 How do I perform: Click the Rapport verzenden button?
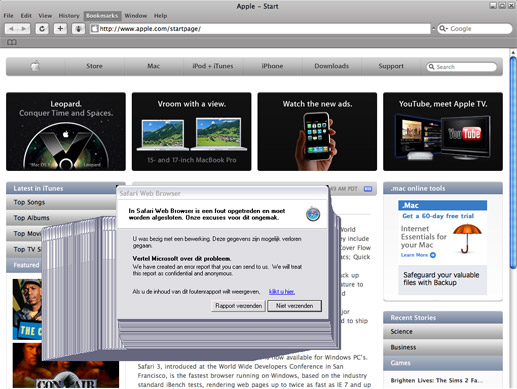[238, 306]
